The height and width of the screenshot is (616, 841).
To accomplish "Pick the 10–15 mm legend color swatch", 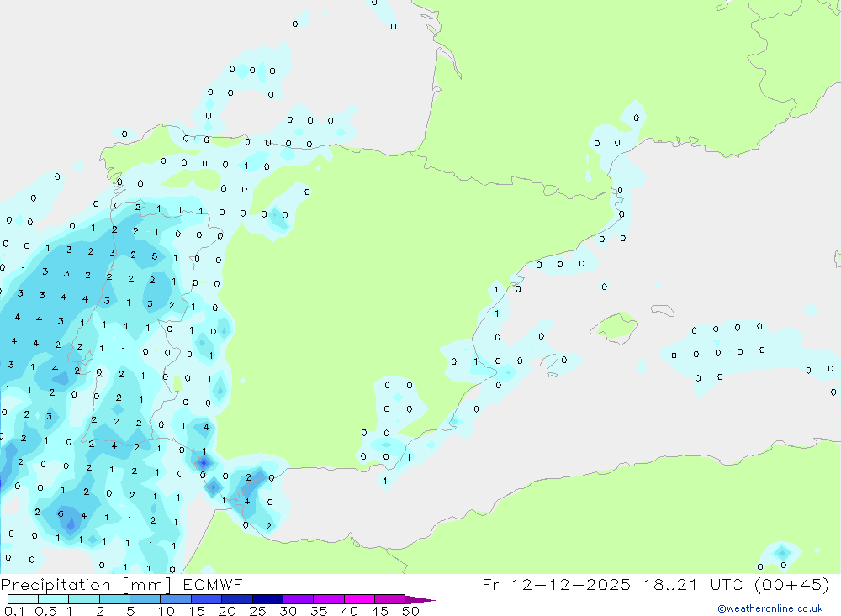I will (176, 599).
